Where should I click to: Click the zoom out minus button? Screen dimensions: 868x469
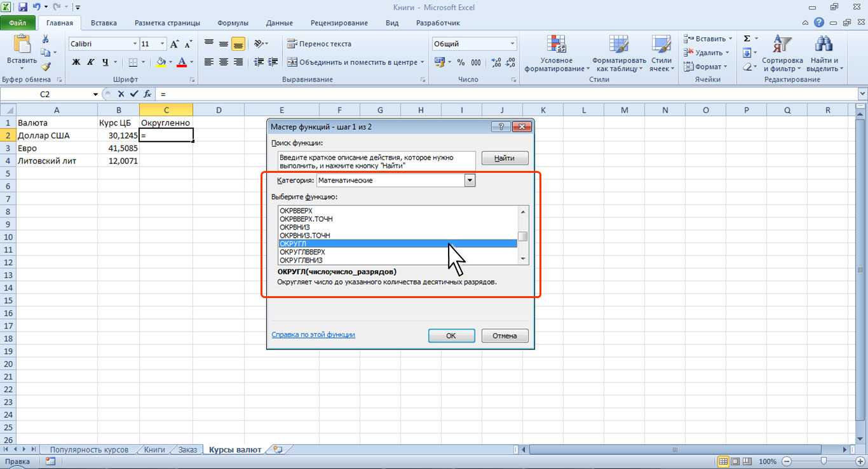point(787,461)
